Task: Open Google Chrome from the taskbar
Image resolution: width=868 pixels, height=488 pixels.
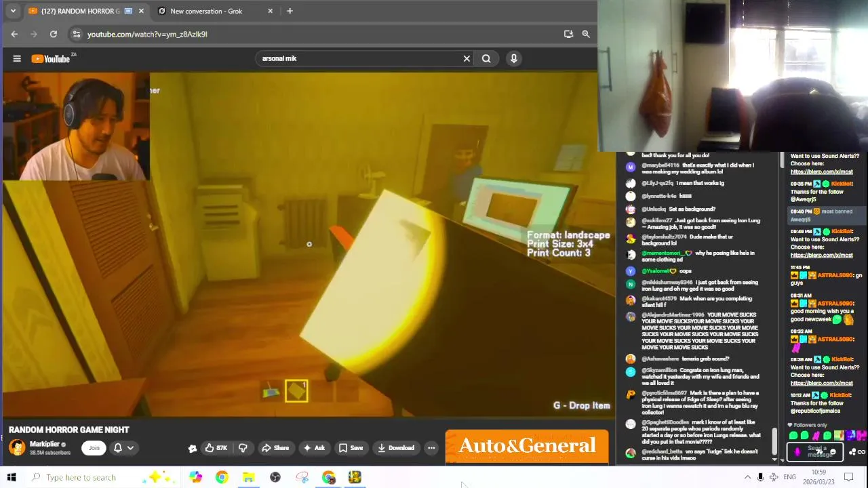Action: point(222,477)
